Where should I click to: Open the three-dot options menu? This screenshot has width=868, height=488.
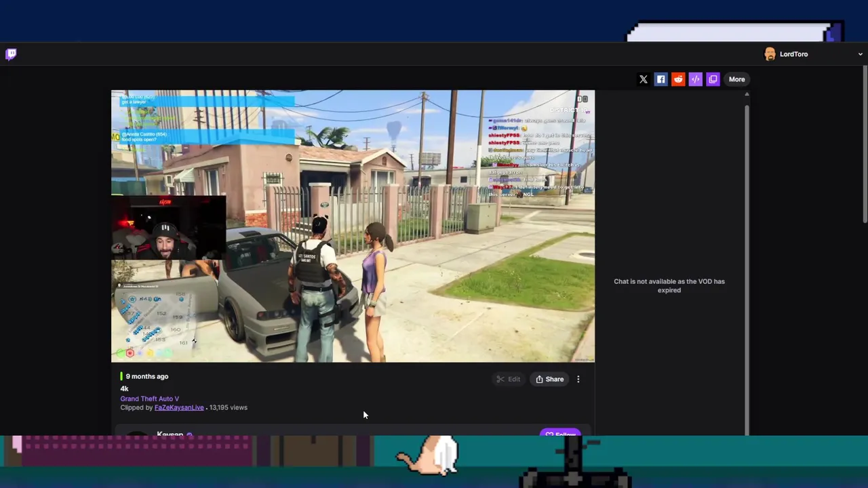pos(578,380)
